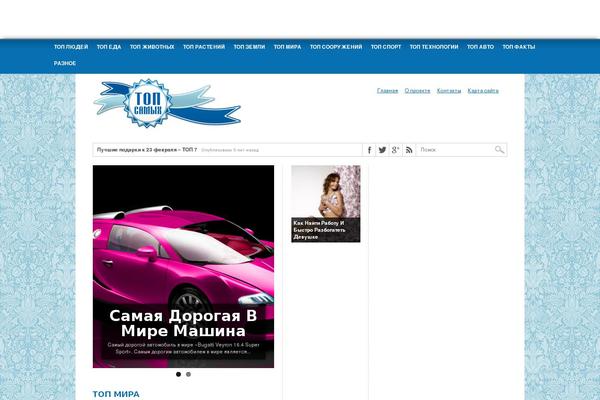The image size is (600, 400).
Task: Open the О проекте link
Action: point(417,91)
